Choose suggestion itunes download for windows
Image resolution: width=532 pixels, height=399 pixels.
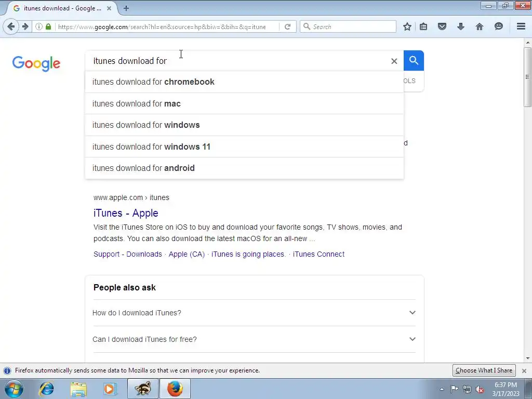[244, 125]
